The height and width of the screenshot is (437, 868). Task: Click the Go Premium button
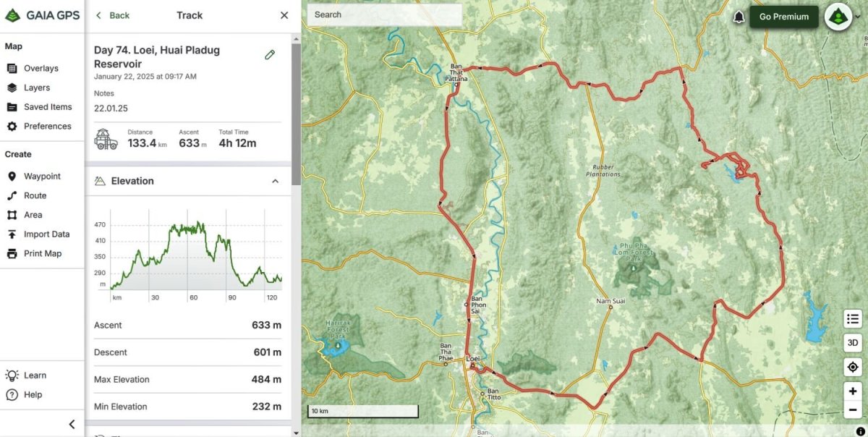click(x=784, y=16)
